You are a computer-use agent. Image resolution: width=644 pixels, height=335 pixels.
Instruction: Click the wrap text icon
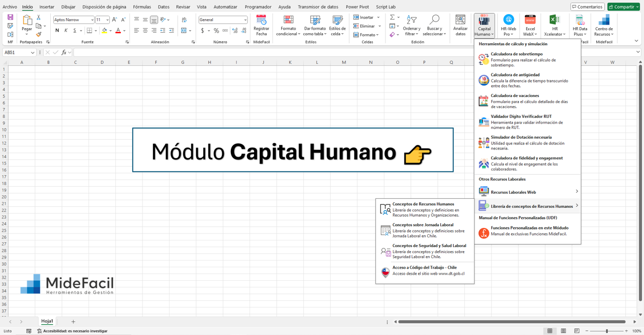(x=184, y=20)
